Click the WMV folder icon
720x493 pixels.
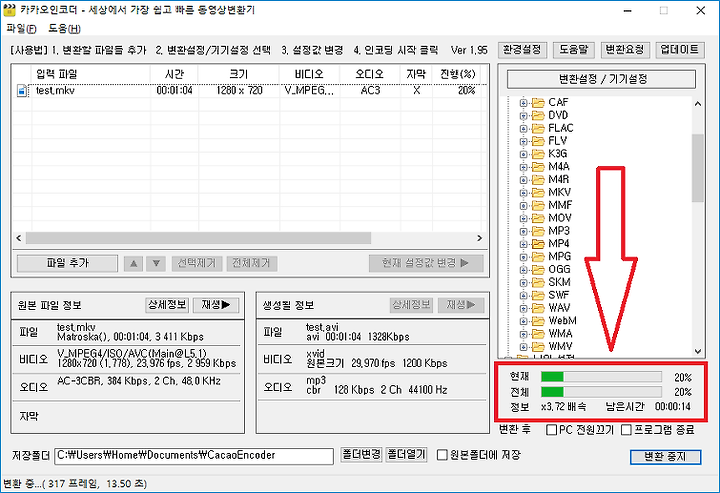click(x=538, y=347)
